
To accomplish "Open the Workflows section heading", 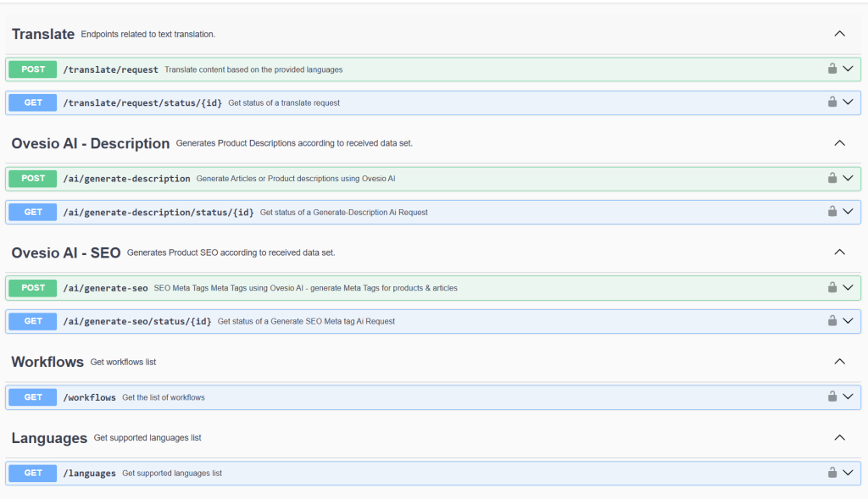I will [47, 362].
